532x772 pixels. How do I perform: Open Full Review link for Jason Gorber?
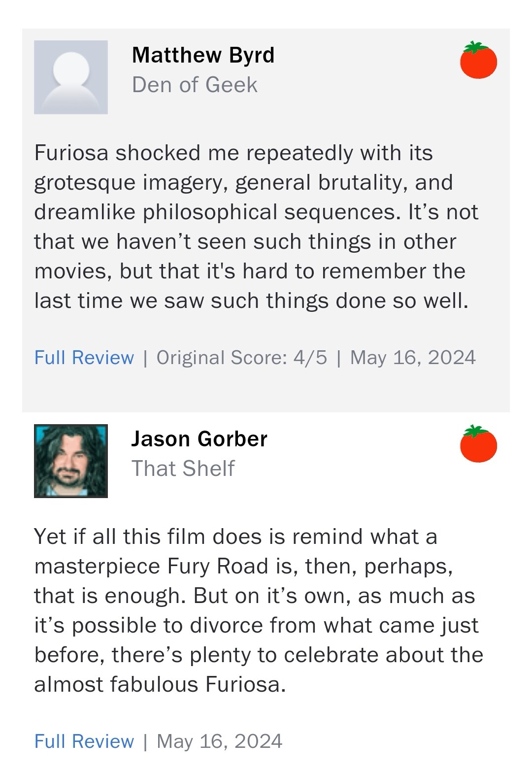[84, 741]
